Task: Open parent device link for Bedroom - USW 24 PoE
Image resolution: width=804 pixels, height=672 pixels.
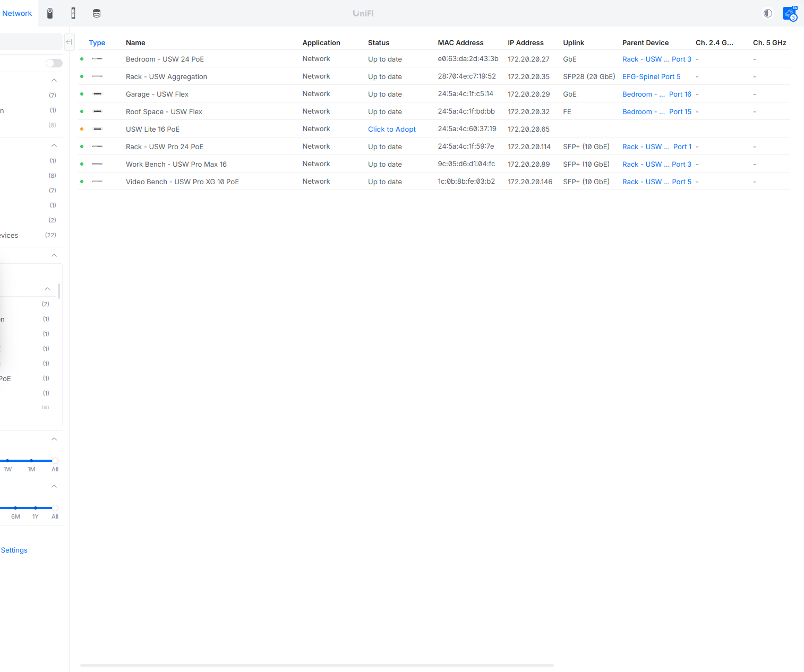Action: (657, 59)
